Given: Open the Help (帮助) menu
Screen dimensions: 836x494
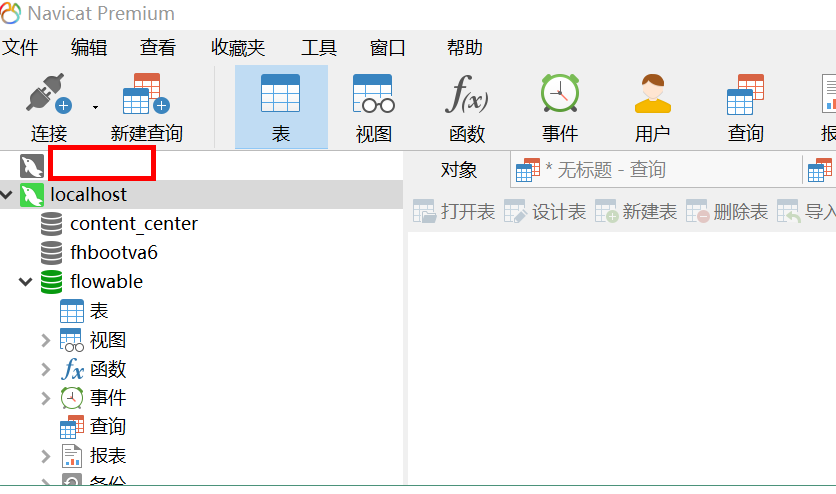Looking at the screenshot, I should pos(464,47).
